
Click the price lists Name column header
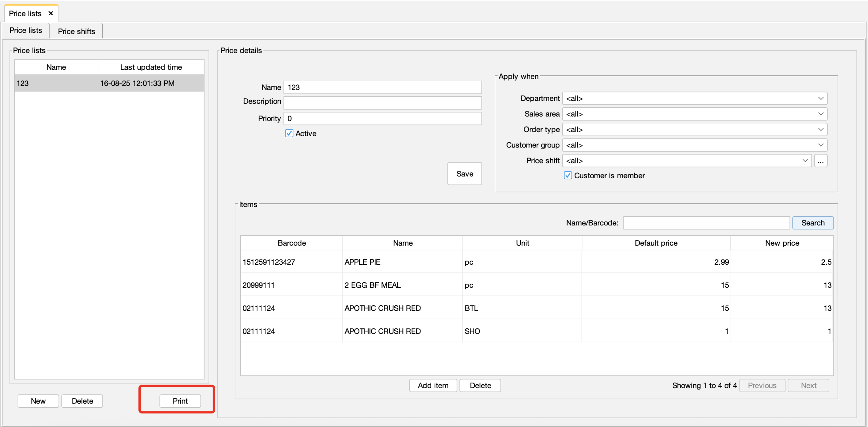56,67
